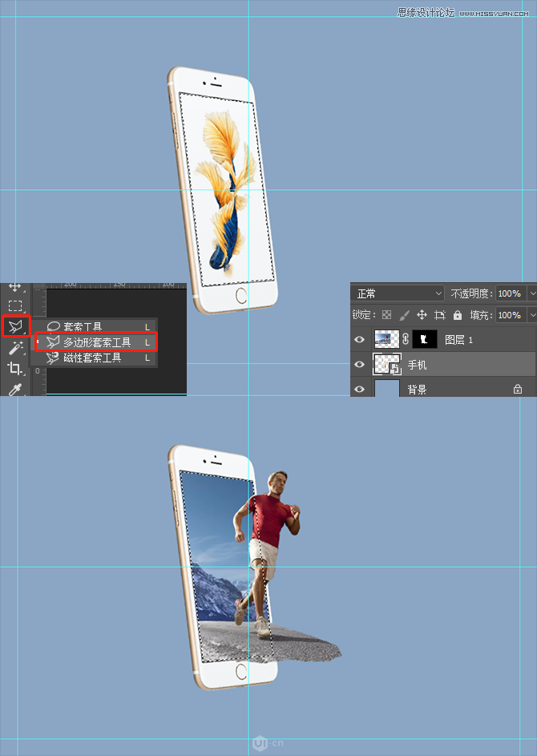Toggle lock transparent pixels
Viewport: 537px width, 756px height.
click(x=386, y=315)
